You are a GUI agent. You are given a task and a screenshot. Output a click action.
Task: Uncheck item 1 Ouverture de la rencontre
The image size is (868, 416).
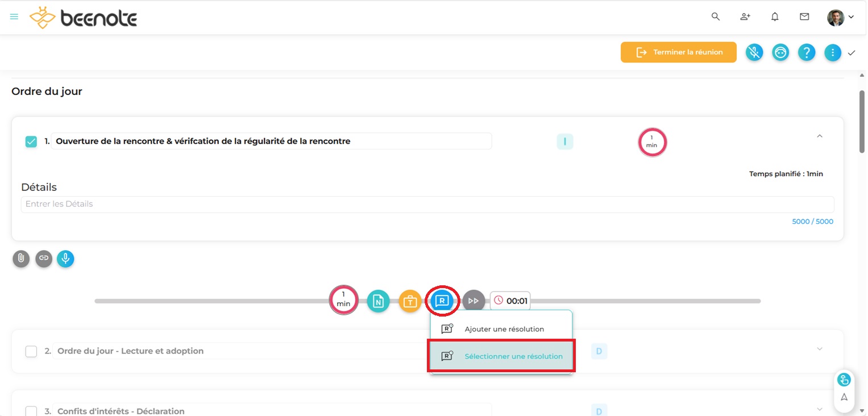pyautogui.click(x=31, y=142)
